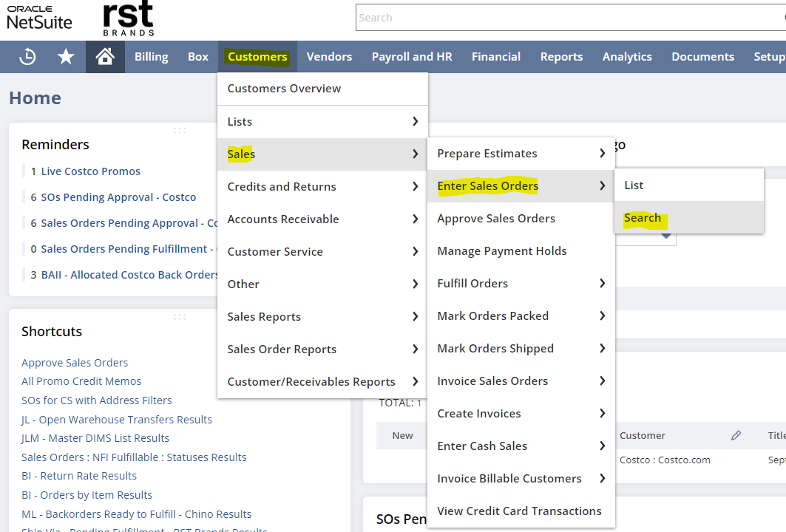Choose Mark Orders Packed
Image resolution: width=786 pixels, height=532 pixels.
point(521,316)
